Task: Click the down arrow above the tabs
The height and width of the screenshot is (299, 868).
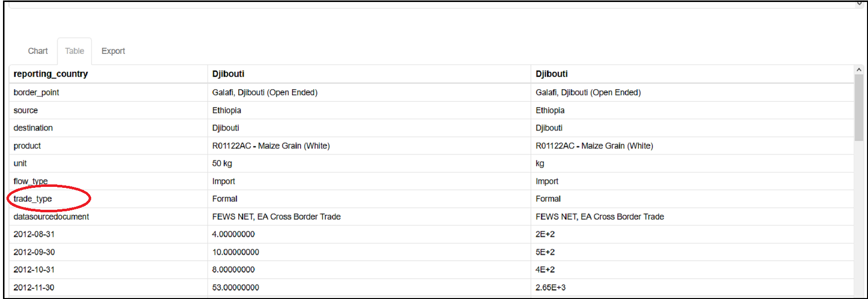Action: click(x=859, y=3)
